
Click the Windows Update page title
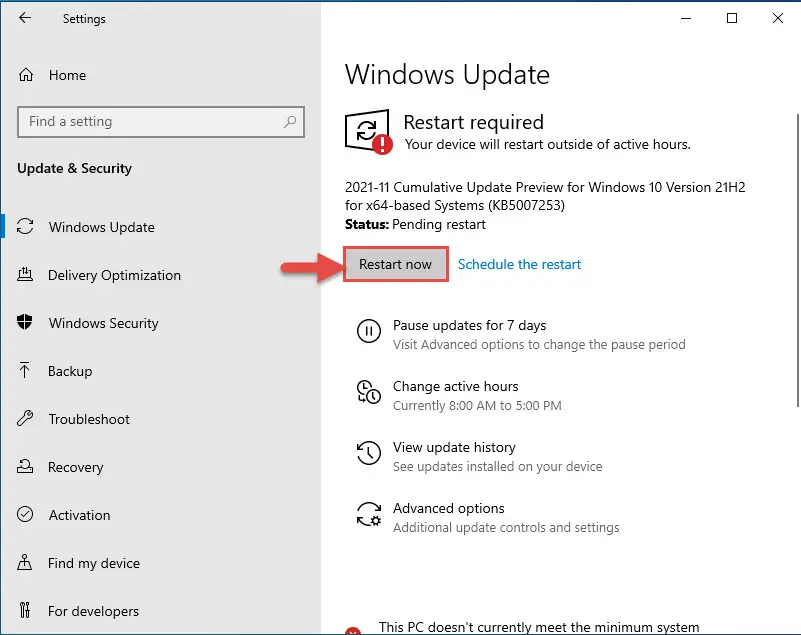click(447, 75)
